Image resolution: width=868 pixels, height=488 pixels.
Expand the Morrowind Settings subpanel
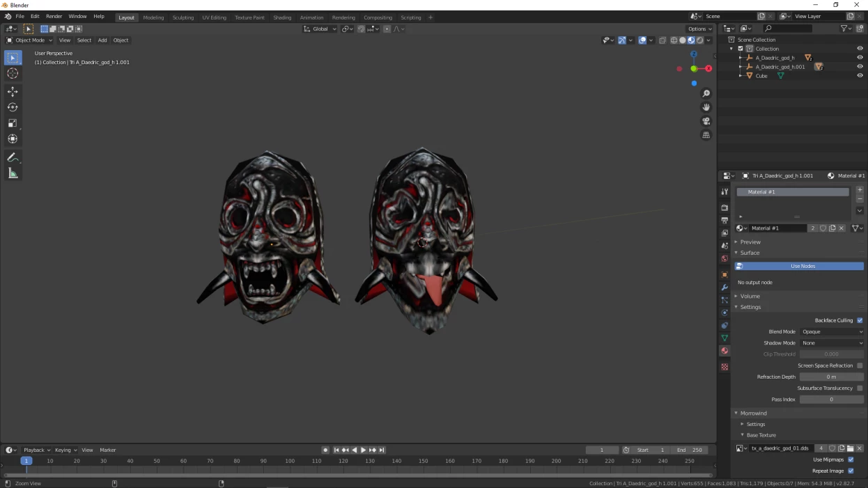[755, 424]
